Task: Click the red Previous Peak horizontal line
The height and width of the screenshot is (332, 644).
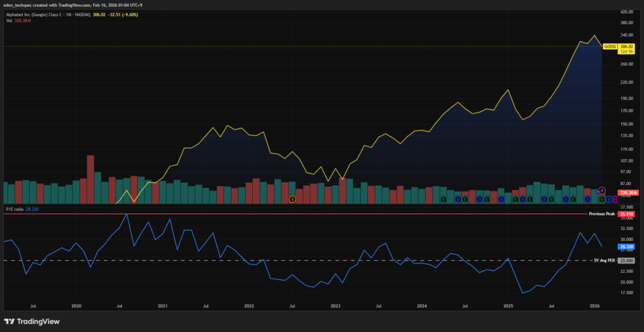Action: click(296, 214)
